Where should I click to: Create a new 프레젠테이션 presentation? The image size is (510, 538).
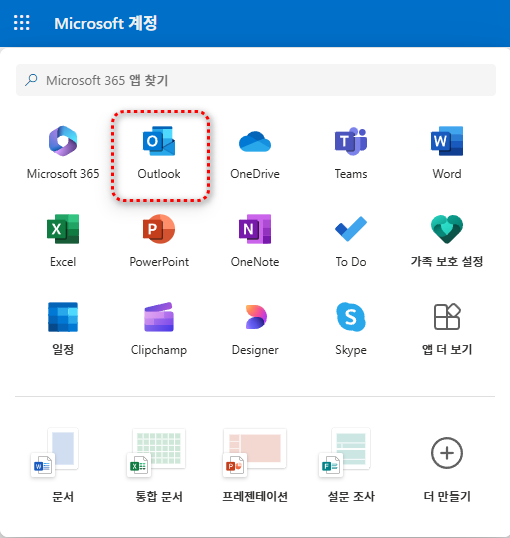point(255,465)
